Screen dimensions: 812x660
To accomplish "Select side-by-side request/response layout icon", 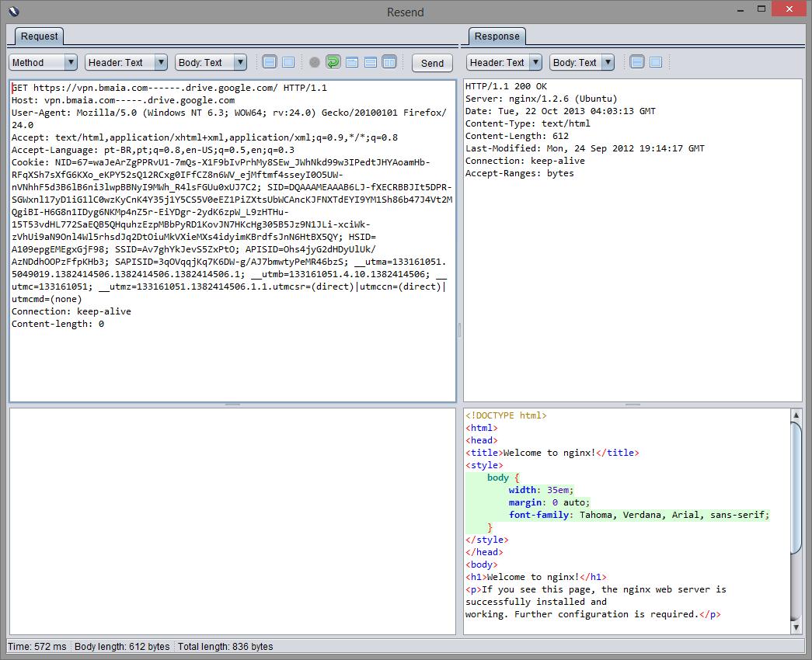I will (389, 62).
